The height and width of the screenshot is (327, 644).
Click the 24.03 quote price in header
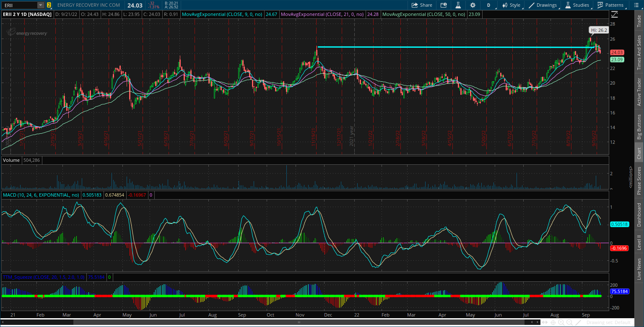click(x=135, y=5)
